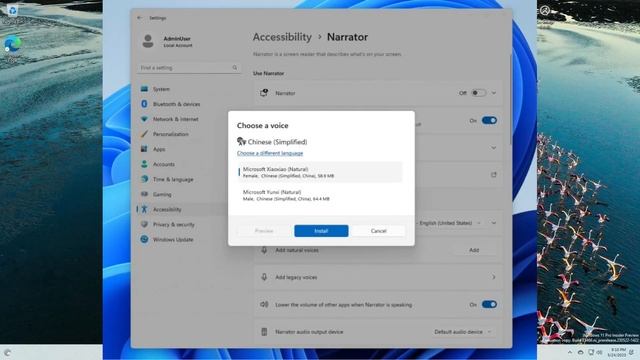Toggle lower volume when Narrator speaking

coord(489,304)
